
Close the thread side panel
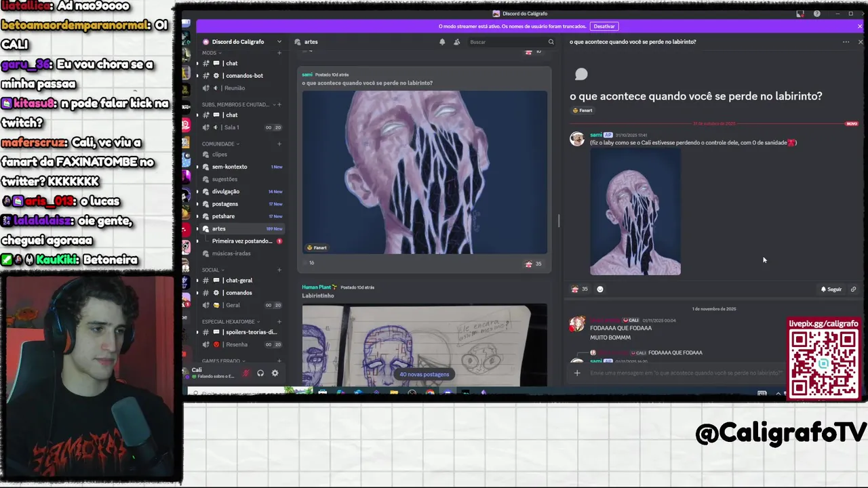(861, 42)
